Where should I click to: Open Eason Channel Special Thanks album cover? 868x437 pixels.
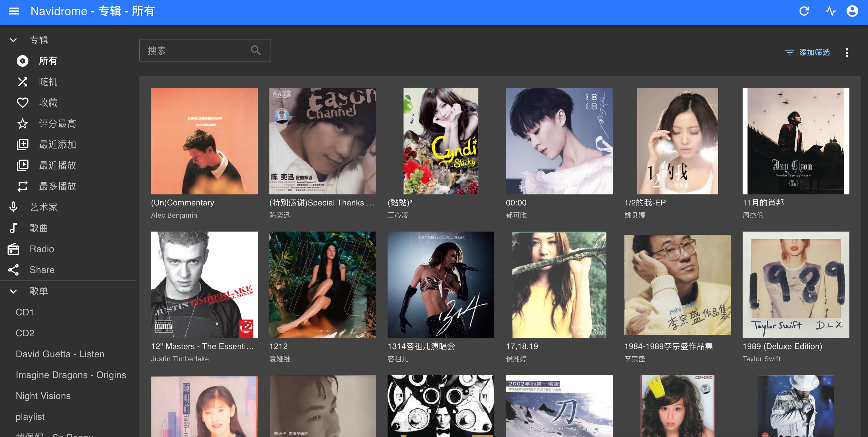click(x=323, y=141)
